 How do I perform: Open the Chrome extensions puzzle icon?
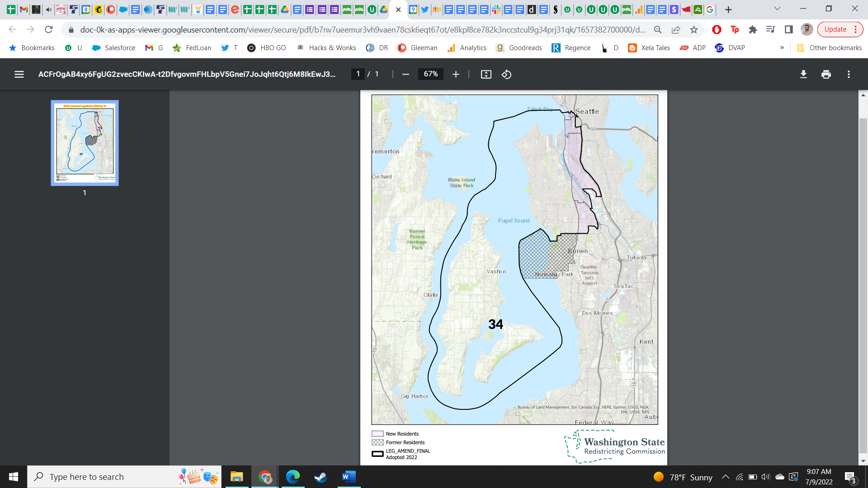click(753, 30)
